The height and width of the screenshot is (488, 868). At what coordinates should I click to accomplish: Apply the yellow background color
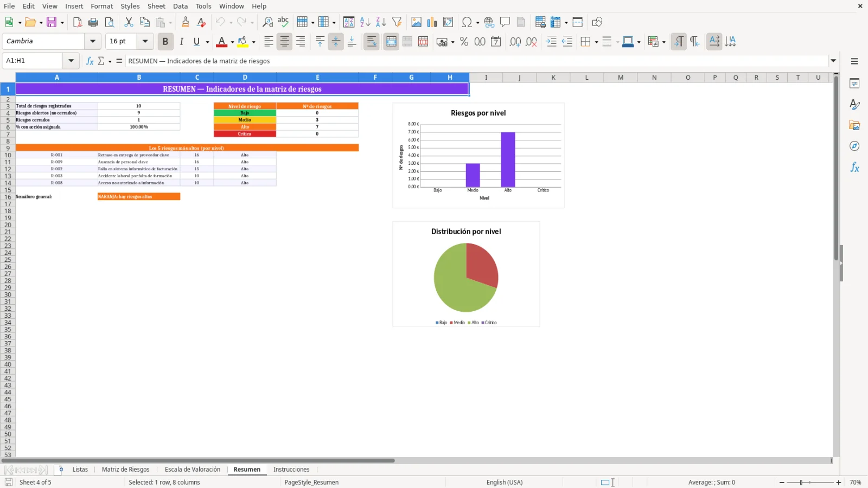(x=242, y=42)
